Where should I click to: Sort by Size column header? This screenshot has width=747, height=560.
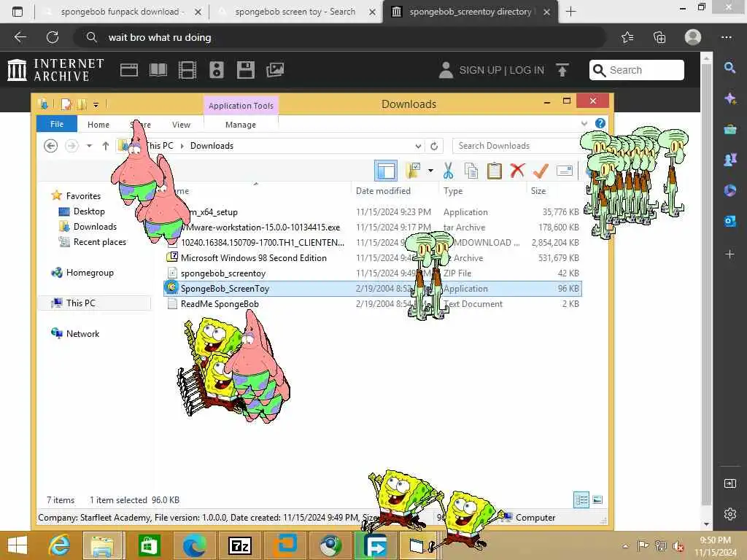tap(538, 191)
